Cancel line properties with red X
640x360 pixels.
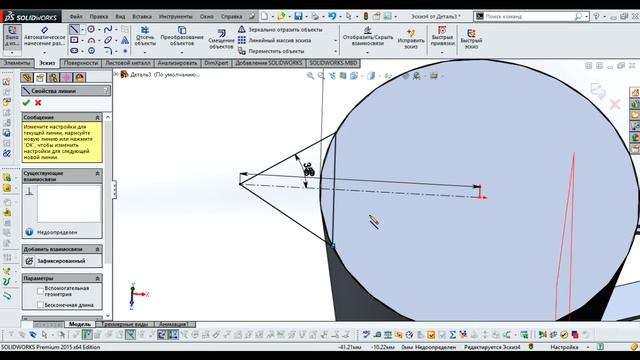click(38, 102)
